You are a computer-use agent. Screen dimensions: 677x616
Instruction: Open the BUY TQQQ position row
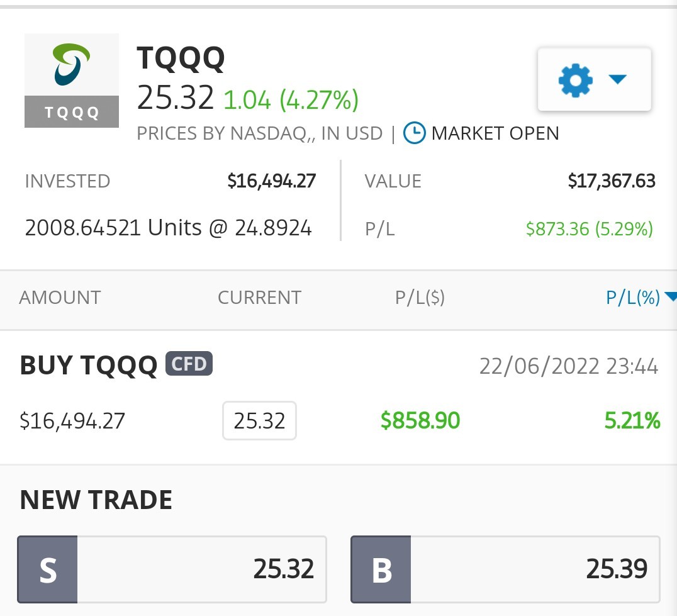click(x=338, y=397)
